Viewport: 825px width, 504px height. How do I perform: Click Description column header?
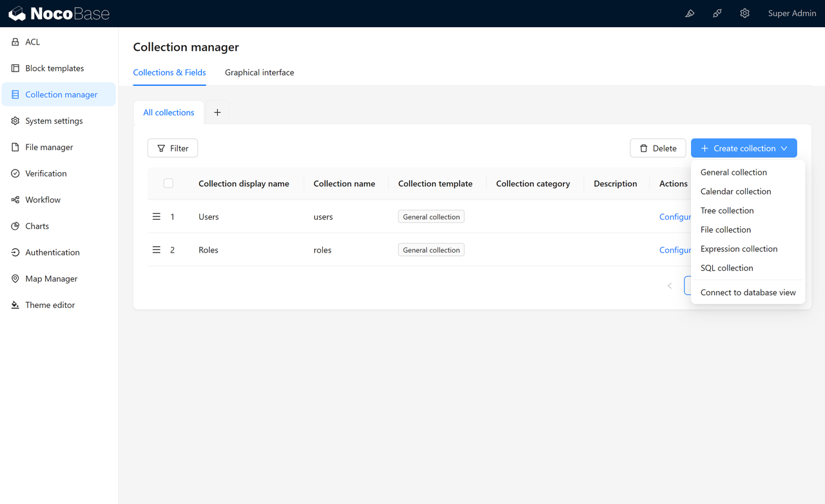tap(616, 184)
